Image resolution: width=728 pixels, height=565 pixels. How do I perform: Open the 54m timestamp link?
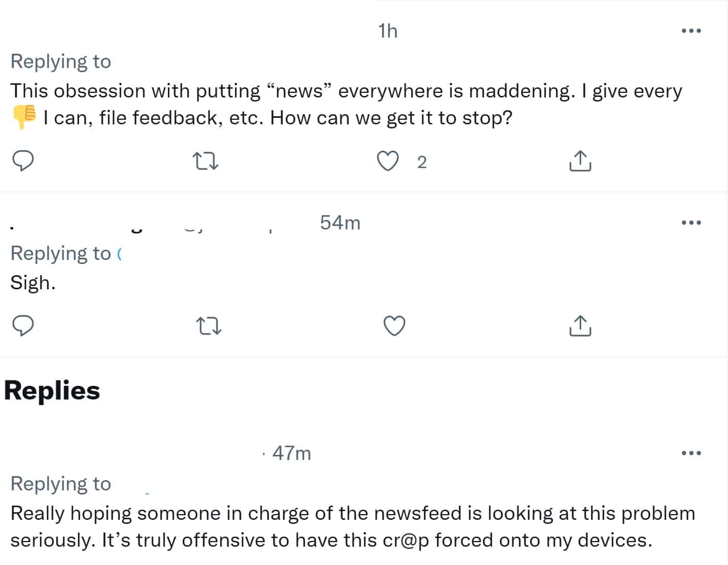(340, 223)
